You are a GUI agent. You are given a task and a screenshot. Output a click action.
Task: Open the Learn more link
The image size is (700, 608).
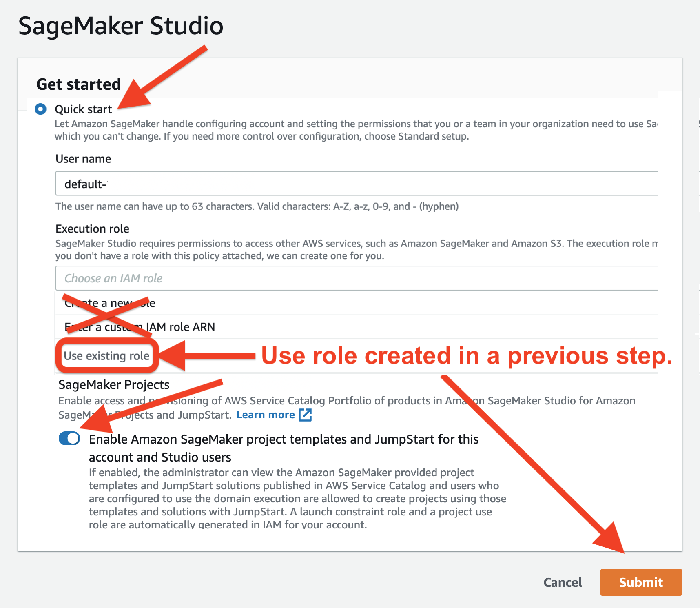click(x=266, y=415)
